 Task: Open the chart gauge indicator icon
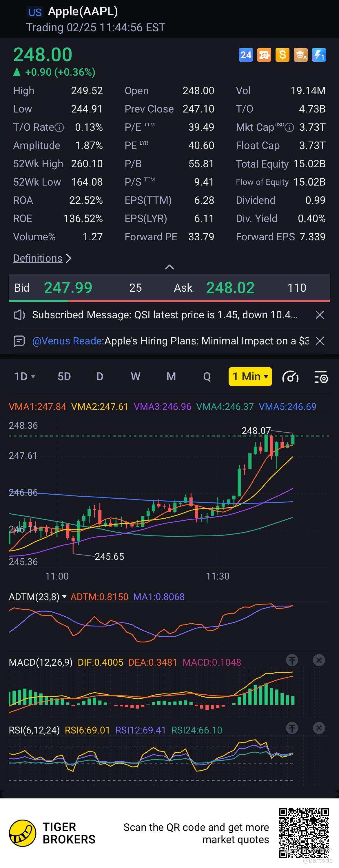tap(290, 377)
